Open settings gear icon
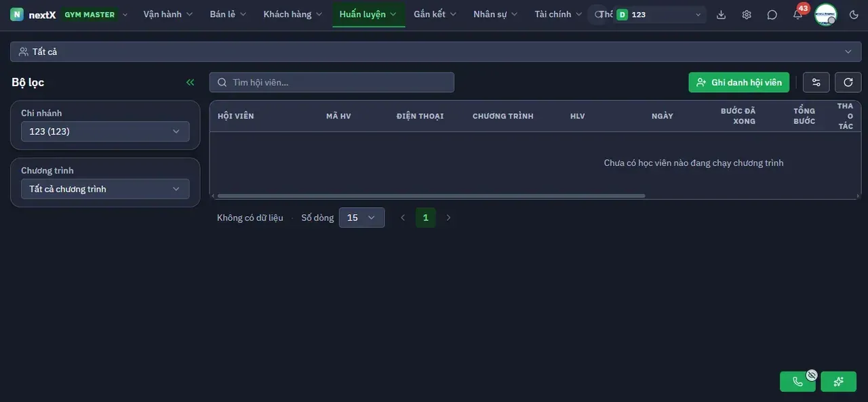The image size is (868, 402). (x=747, y=14)
